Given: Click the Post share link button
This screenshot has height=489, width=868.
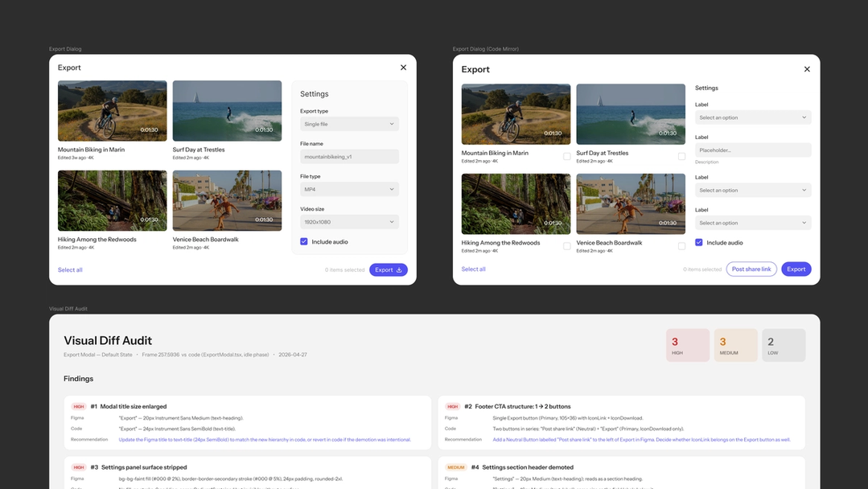Looking at the screenshot, I should (x=751, y=269).
